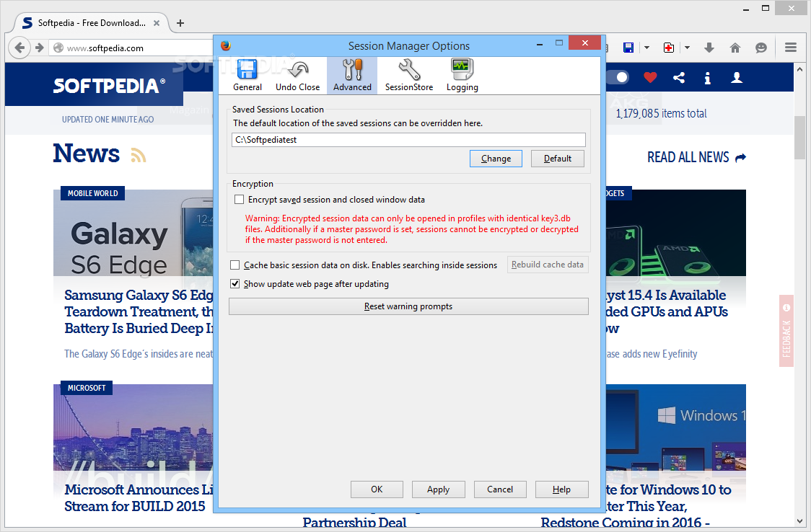Expand the Session Manager toolbar dropdown arrow
The width and height of the screenshot is (811, 532).
pos(646,48)
